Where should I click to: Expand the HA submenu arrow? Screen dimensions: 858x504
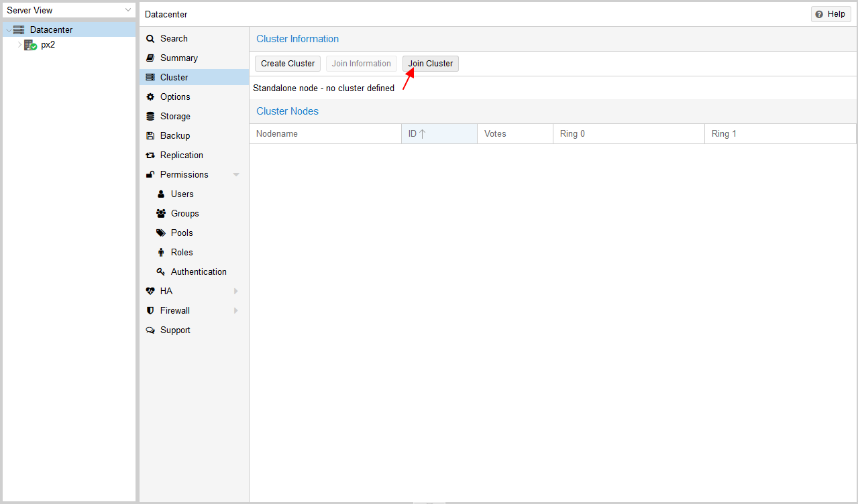[236, 292]
